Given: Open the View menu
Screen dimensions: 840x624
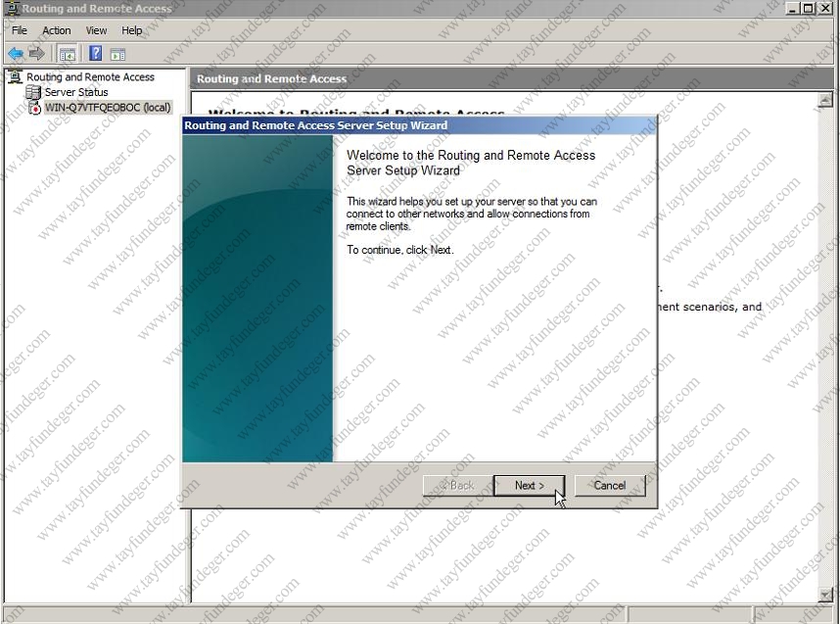Looking at the screenshot, I should pos(96,30).
